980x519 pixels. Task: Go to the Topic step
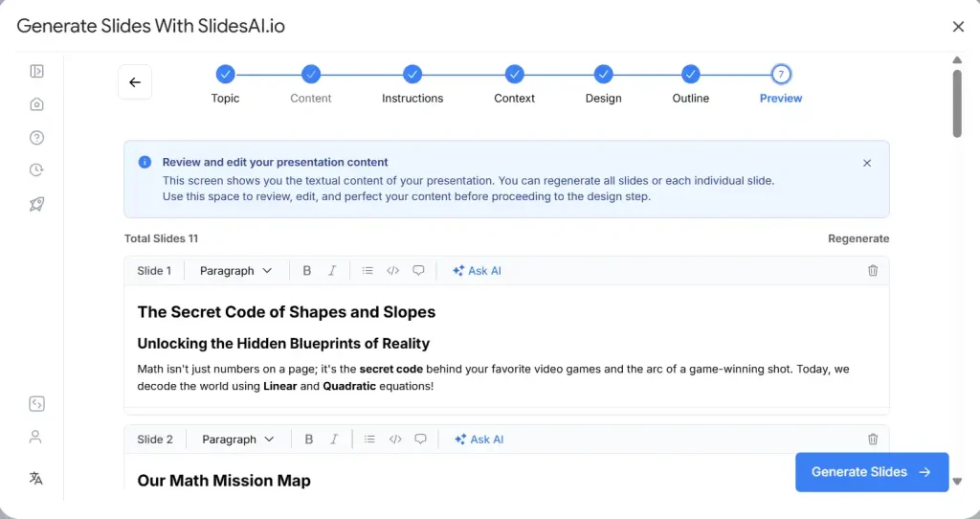tap(225, 84)
